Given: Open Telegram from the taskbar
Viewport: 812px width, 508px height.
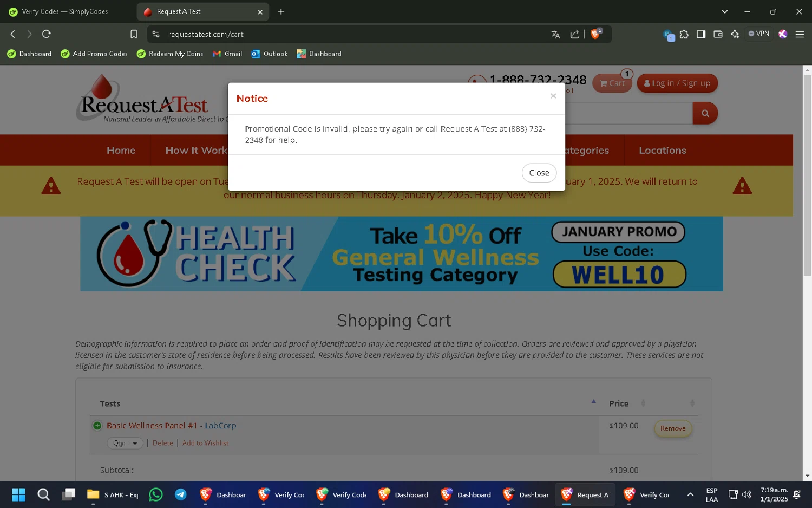Looking at the screenshot, I should pyautogui.click(x=180, y=494).
